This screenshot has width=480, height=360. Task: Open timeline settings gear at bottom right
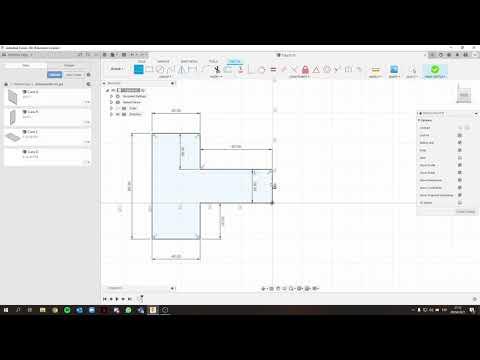coord(475,299)
